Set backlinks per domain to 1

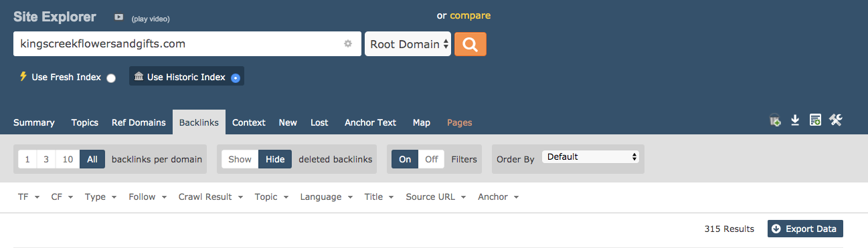(x=27, y=159)
